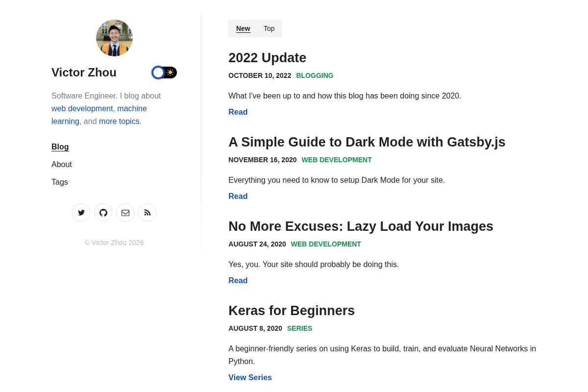Click the Lazy Load post summary text
This screenshot has height=392, width=588.
click(x=314, y=265)
